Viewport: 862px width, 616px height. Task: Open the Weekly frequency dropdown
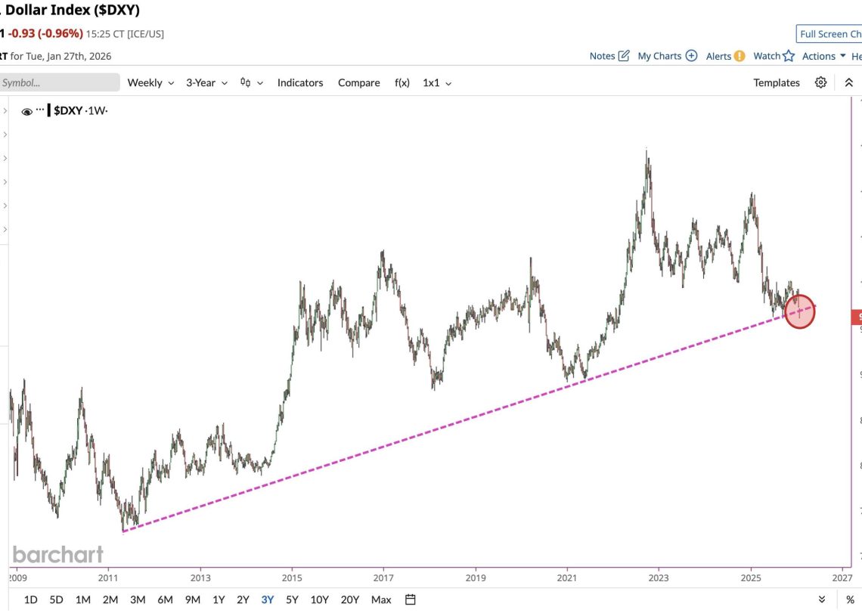click(x=150, y=82)
